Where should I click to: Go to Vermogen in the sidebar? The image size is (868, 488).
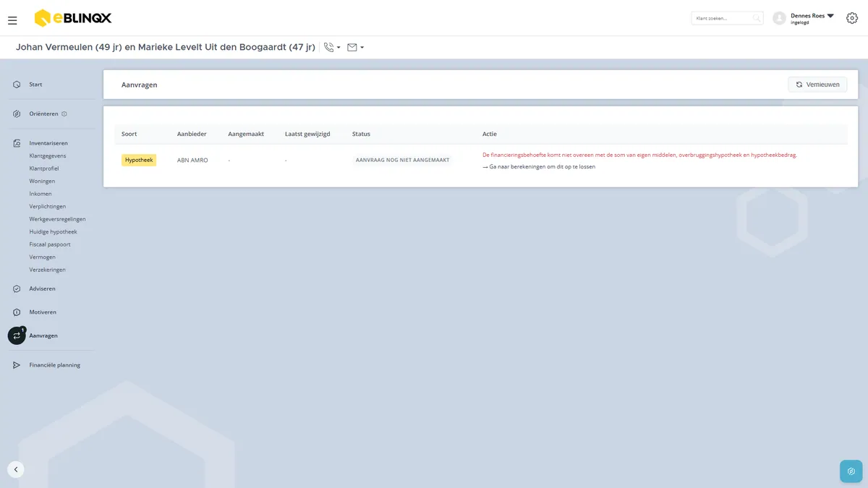point(42,257)
